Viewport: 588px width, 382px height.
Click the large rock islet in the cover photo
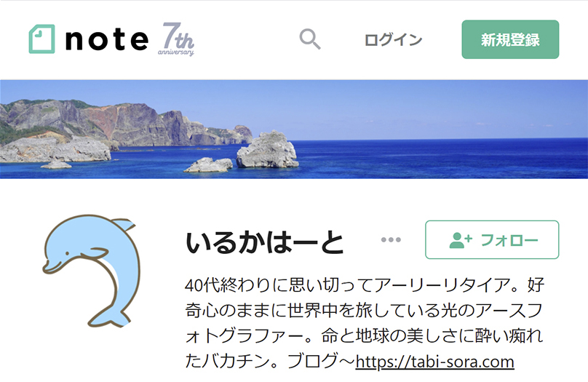pos(267,150)
